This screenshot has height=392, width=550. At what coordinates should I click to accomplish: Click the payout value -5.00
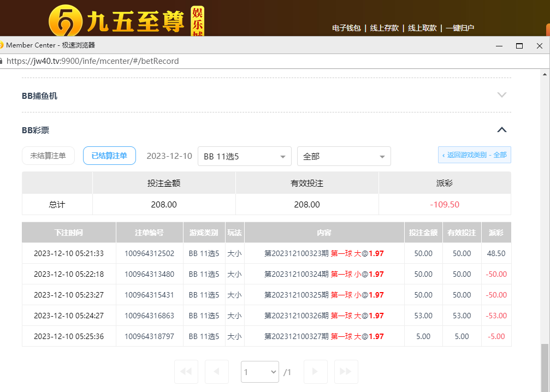click(x=496, y=336)
